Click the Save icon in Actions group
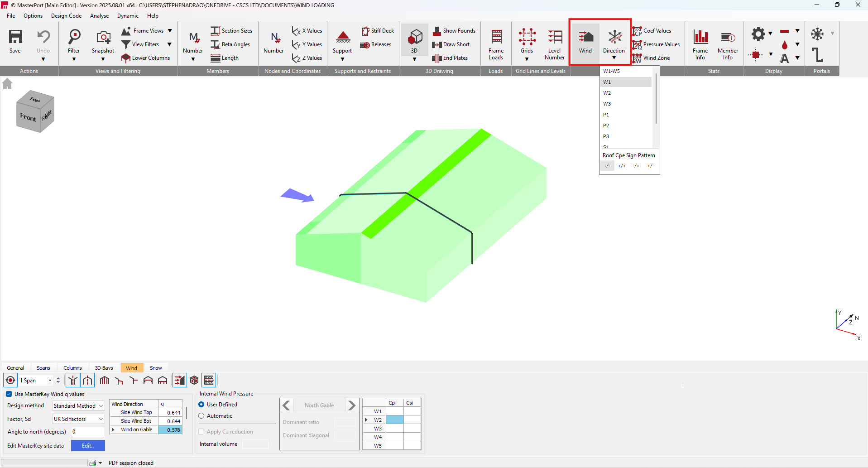 tap(15, 37)
